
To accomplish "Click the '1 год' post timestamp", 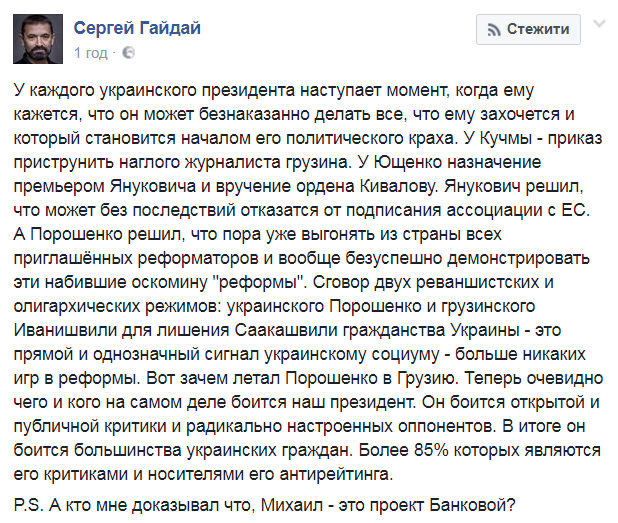I will pyautogui.click(x=91, y=53).
